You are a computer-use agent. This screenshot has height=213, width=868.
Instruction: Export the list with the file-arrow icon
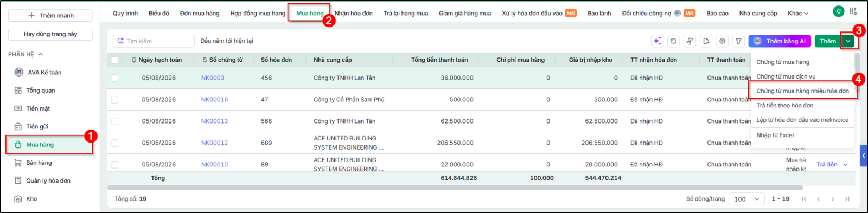[x=706, y=41]
